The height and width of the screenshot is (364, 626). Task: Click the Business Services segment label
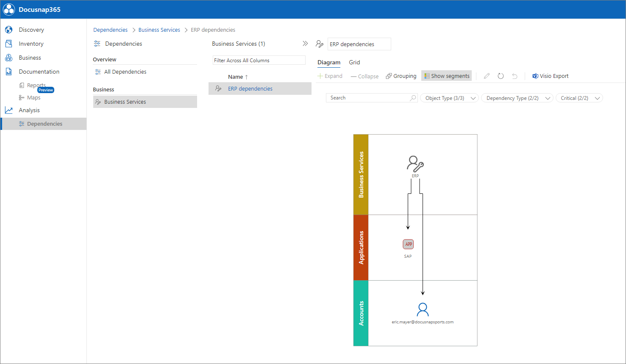click(x=361, y=174)
